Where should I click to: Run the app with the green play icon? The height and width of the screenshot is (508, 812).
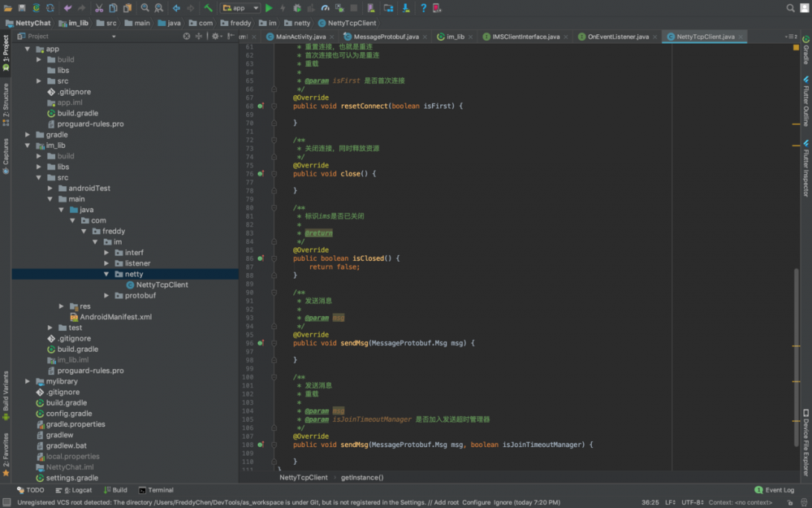(x=270, y=7)
